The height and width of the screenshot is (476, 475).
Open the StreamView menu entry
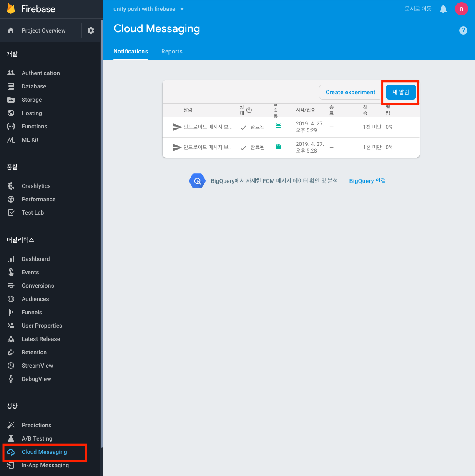38,366
